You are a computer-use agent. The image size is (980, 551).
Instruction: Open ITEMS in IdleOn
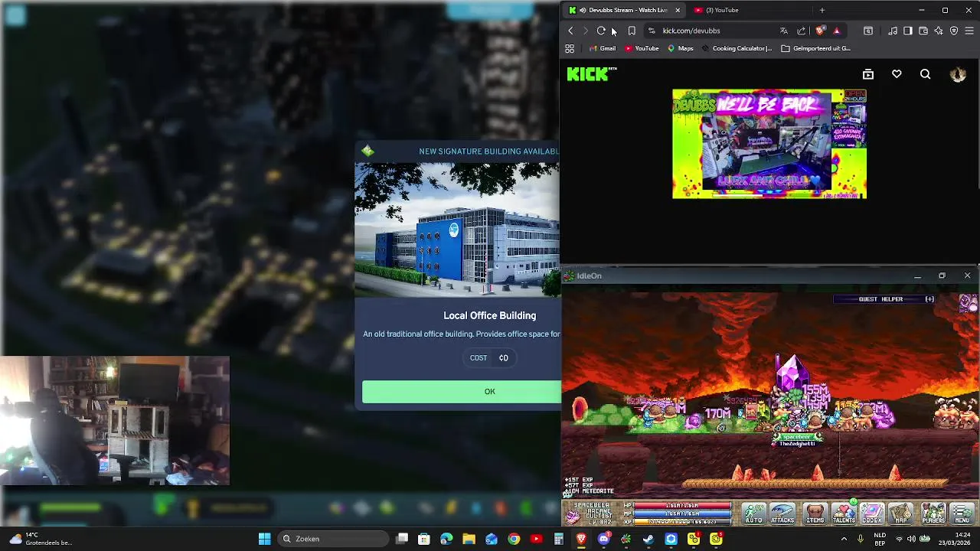click(x=815, y=514)
